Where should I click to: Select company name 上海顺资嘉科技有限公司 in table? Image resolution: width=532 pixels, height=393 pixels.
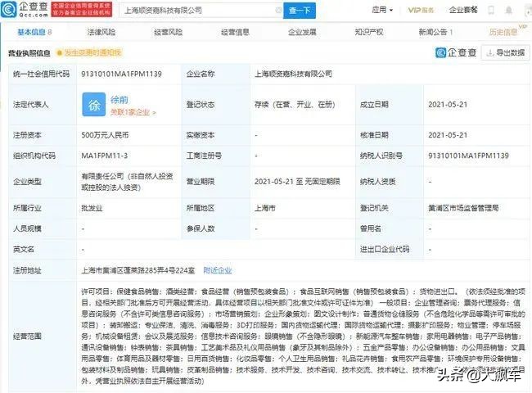(x=294, y=74)
